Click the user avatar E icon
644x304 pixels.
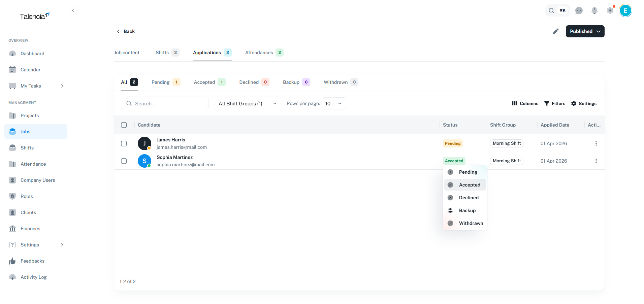coord(625,10)
